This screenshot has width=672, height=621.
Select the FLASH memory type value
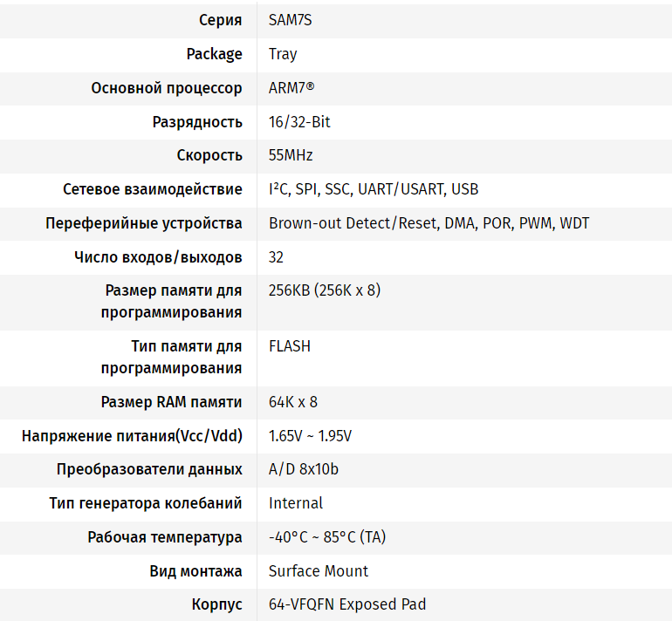(290, 346)
